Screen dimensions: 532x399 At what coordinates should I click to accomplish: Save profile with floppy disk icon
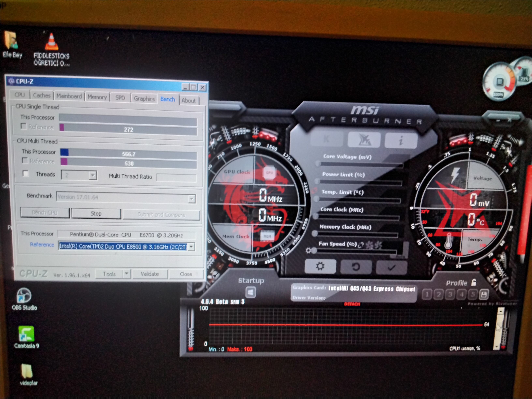pos(484,295)
